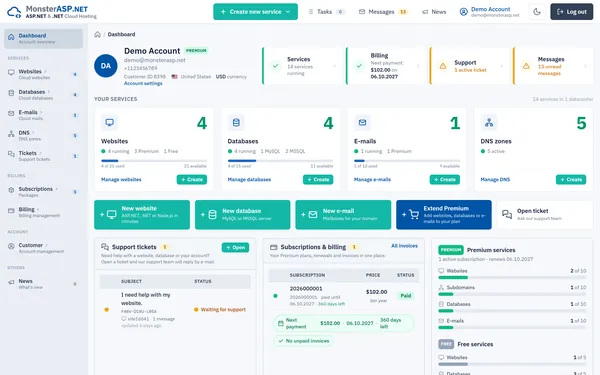Click the New database tile
The width and height of the screenshot is (600, 375).
243,215
